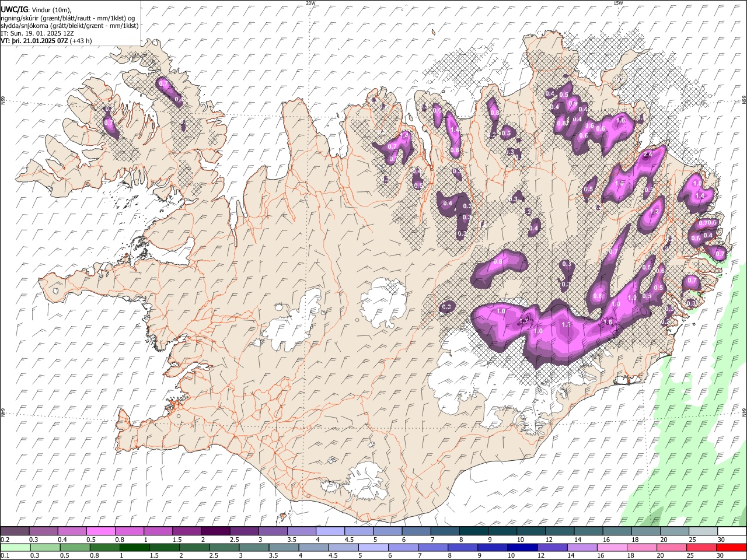Click the darkest purple swatch at 2 in upper legend
Image resolution: width=747 pixels, height=560 pixels.
point(215,531)
